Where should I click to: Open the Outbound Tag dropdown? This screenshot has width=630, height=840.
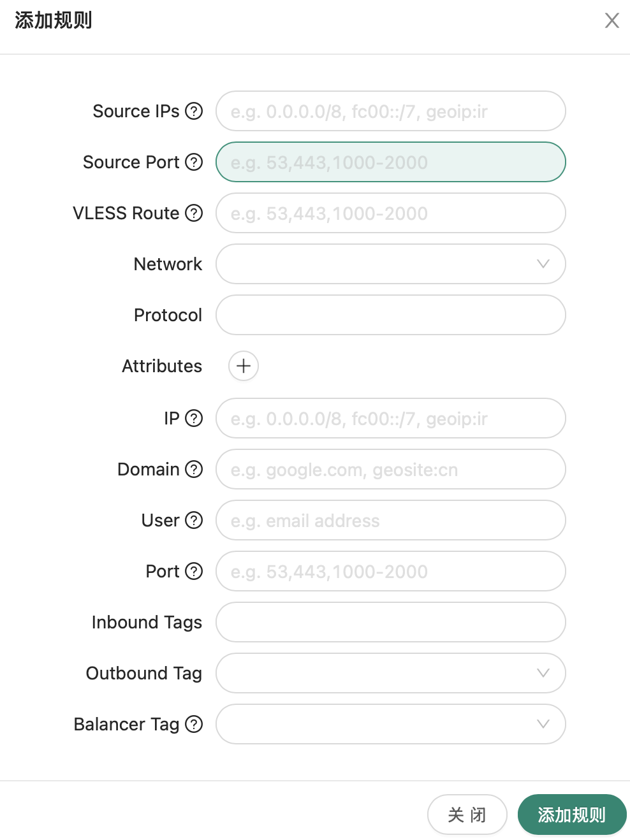[390, 673]
